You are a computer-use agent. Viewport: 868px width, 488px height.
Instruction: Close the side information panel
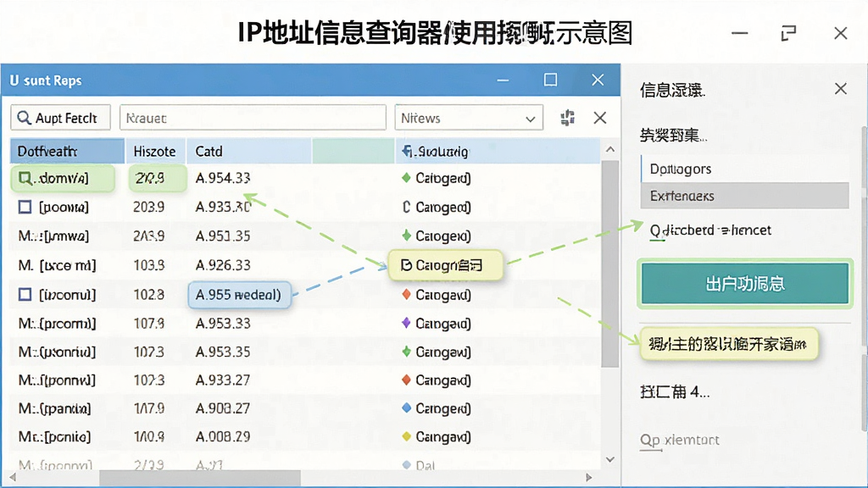[x=840, y=88]
